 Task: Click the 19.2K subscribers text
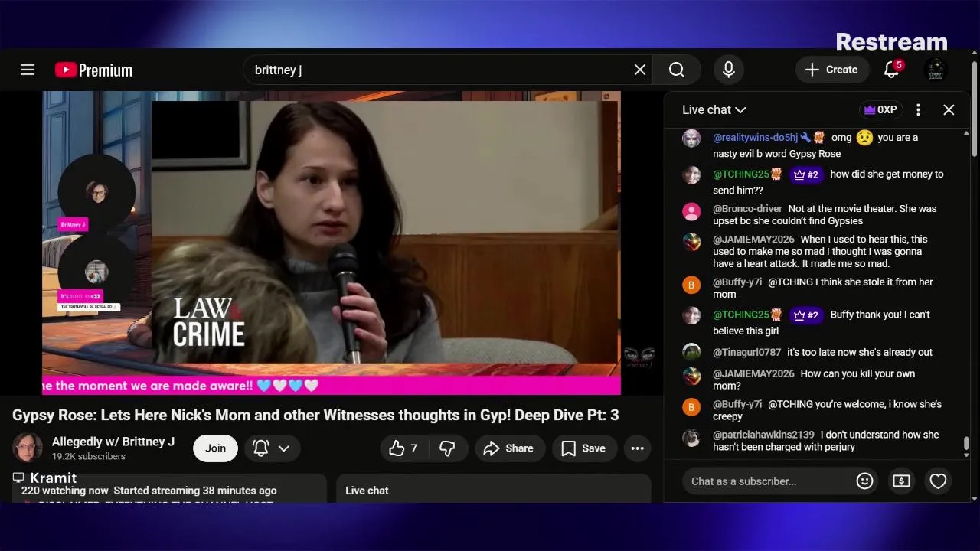click(89, 456)
